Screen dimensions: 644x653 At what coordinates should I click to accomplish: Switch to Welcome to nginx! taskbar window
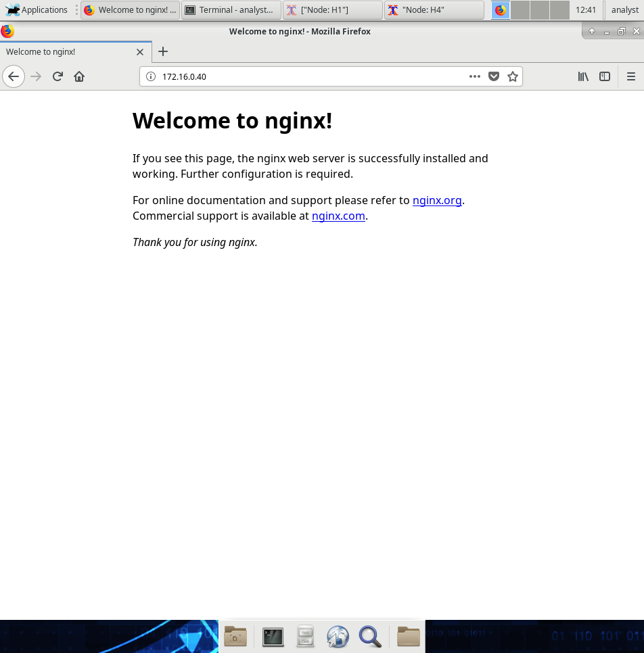pos(130,9)
